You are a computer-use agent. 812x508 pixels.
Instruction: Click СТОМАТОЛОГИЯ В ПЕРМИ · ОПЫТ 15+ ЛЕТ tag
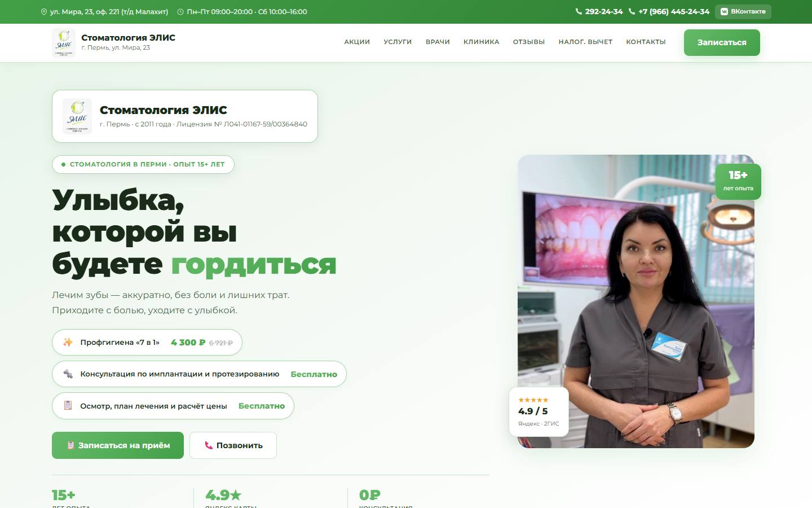[x=143, y=164]
